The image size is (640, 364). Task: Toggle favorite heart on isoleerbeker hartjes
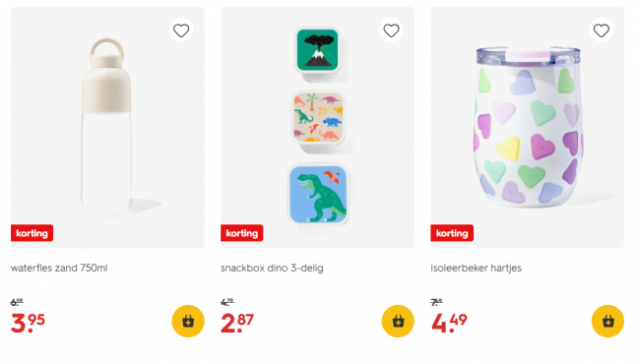pos(601,30)
